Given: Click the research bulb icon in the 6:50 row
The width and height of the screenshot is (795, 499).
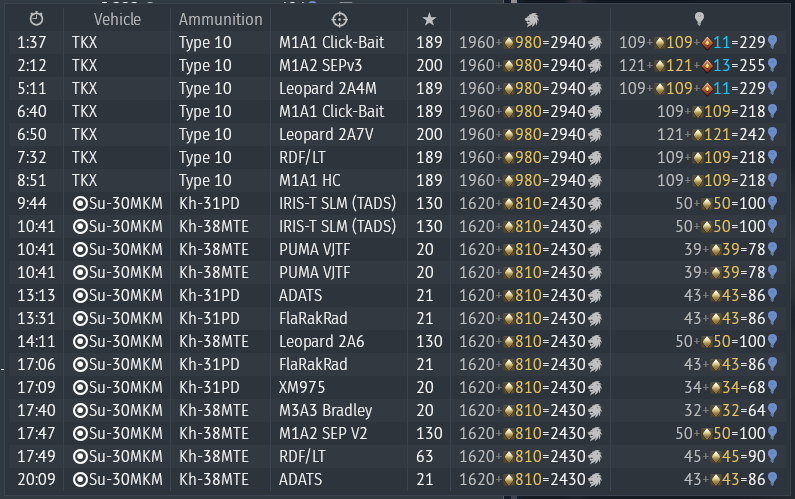Looking at the screenshot, I should (x=772, y=134).
